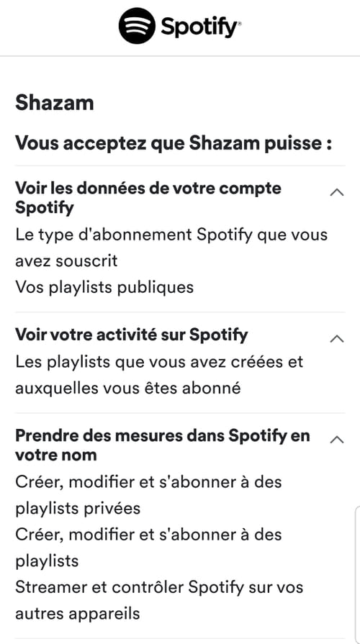Collapse the 'Voir les données de votre compte' chevron

click(337, 192)
